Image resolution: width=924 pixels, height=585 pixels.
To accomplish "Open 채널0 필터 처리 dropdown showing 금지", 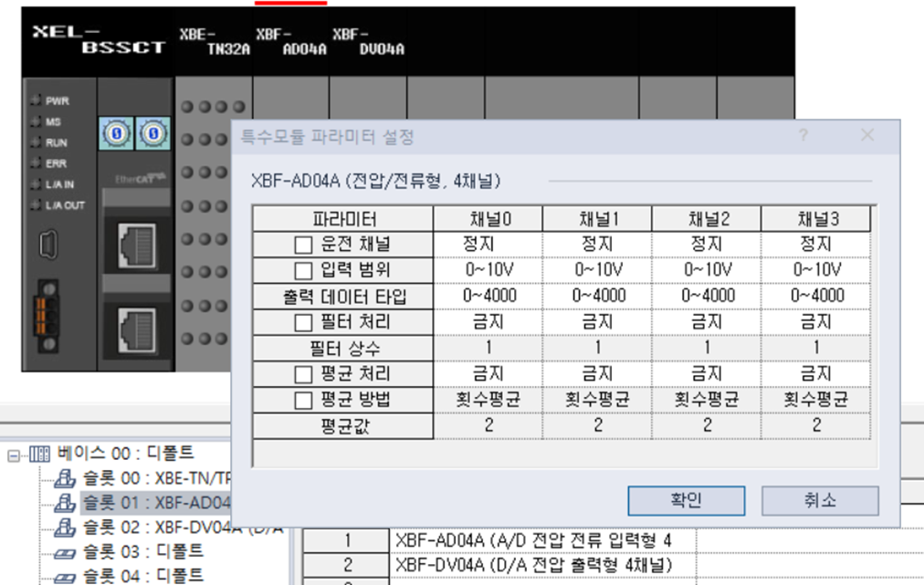I will (488, 322).
